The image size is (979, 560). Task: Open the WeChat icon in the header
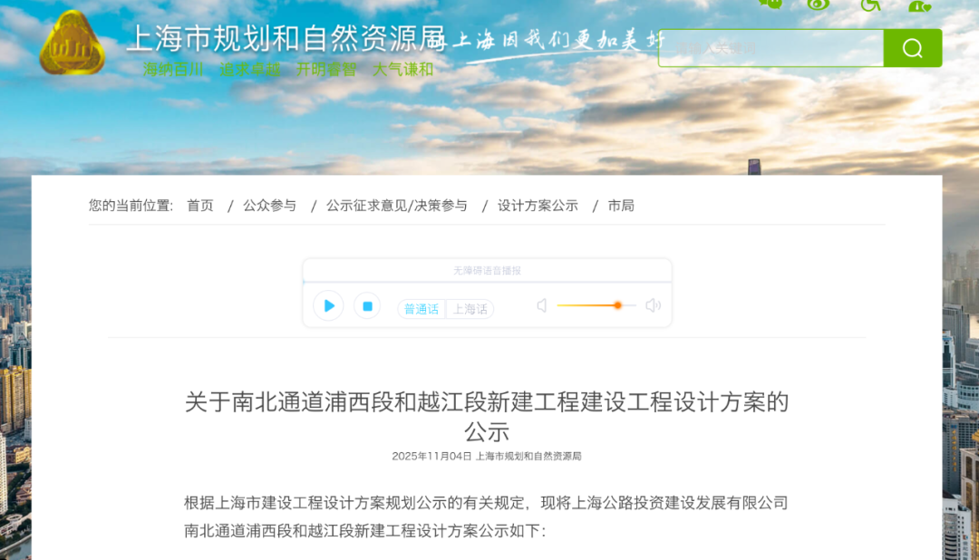click(x=771, y=4)
